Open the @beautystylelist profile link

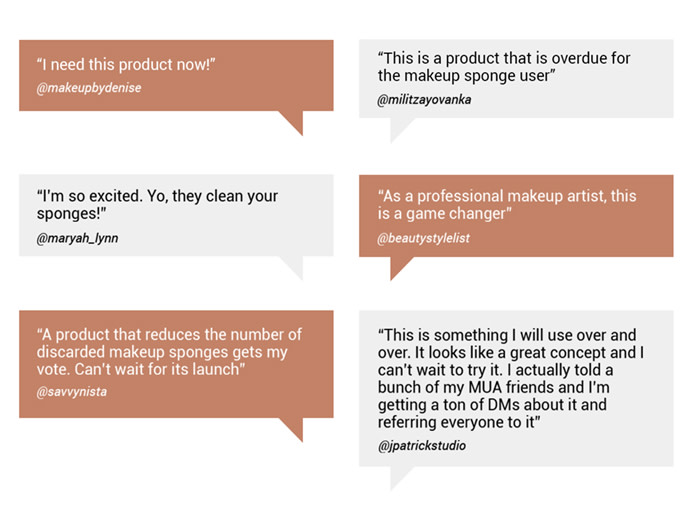click(x=423, y=238)
